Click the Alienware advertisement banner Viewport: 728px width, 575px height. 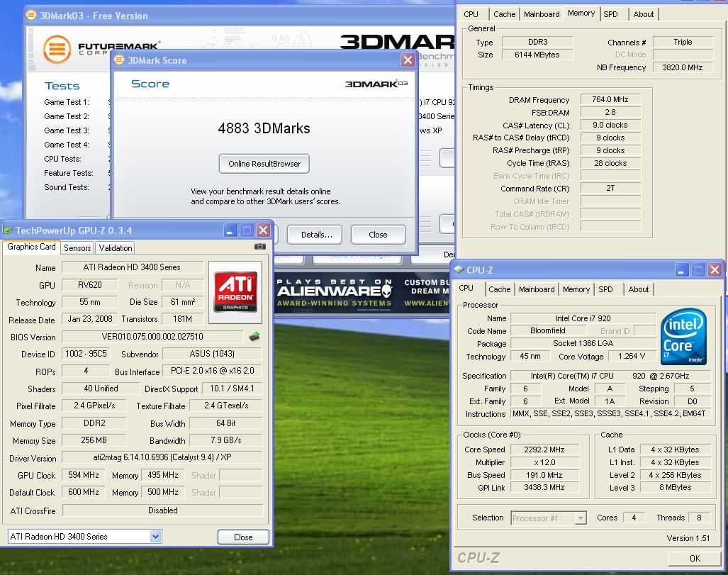(363, 293)
